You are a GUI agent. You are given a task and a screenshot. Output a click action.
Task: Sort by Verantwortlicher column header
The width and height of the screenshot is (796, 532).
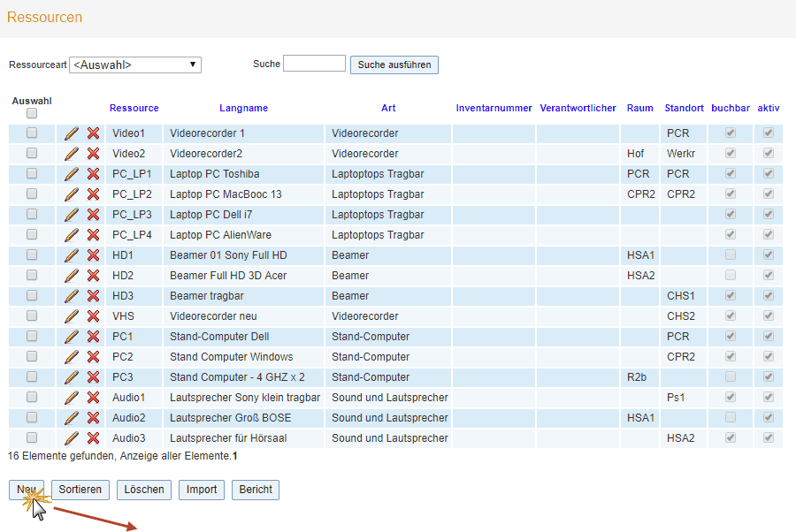[x=578, y=108]
